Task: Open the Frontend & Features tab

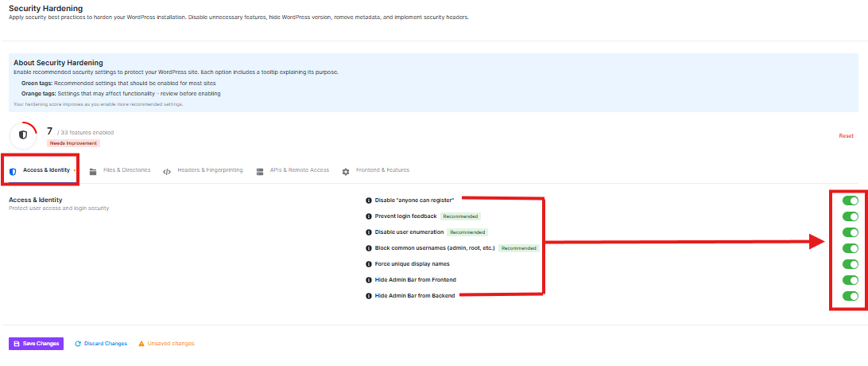Action: click(x=376, y=170)
